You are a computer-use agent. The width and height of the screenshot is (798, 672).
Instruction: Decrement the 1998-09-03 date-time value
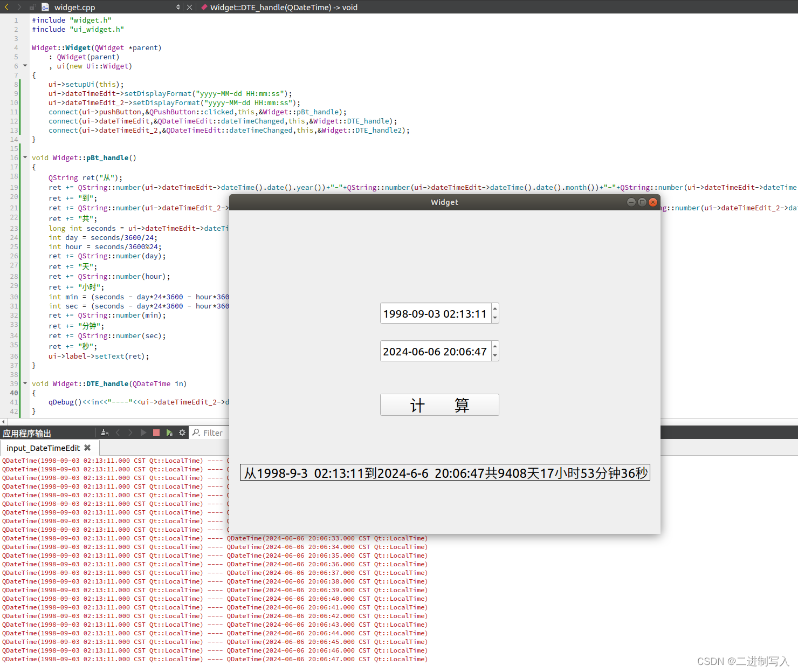coord(495,318)
